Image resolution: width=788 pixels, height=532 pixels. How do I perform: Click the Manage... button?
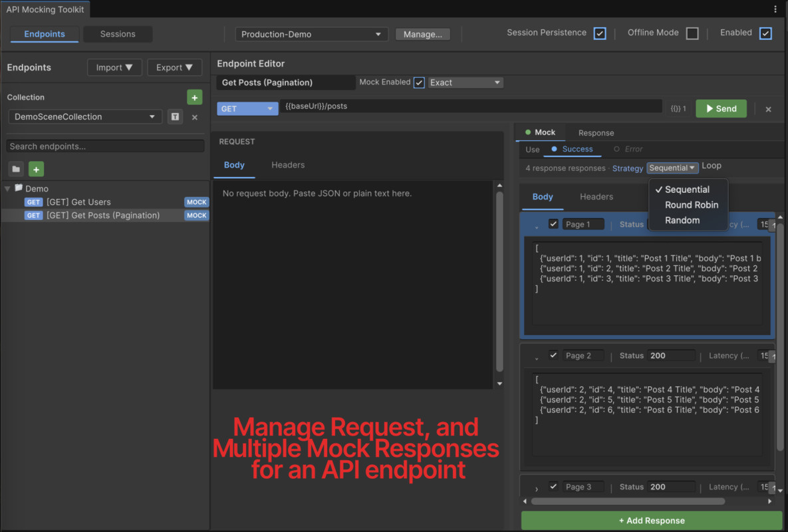(x=423, y=34)
